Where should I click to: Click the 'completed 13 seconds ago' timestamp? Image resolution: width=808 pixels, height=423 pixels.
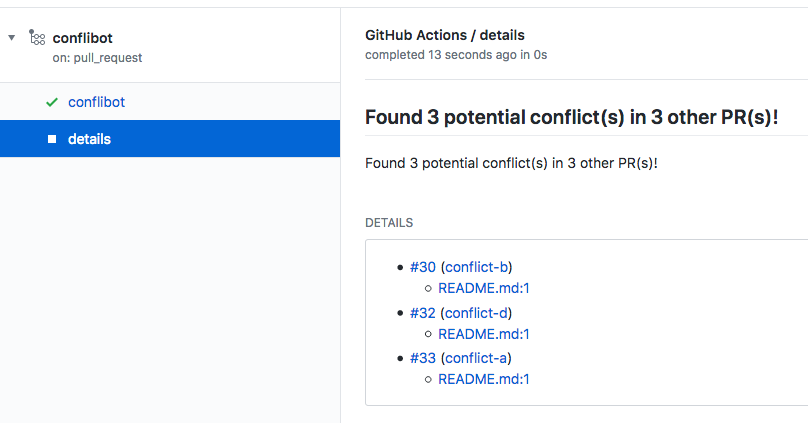[x=440, y=54]
